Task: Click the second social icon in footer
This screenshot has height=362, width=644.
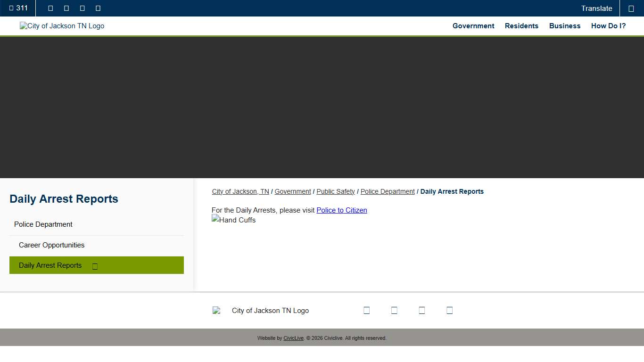Action: (x=394, y=310)
